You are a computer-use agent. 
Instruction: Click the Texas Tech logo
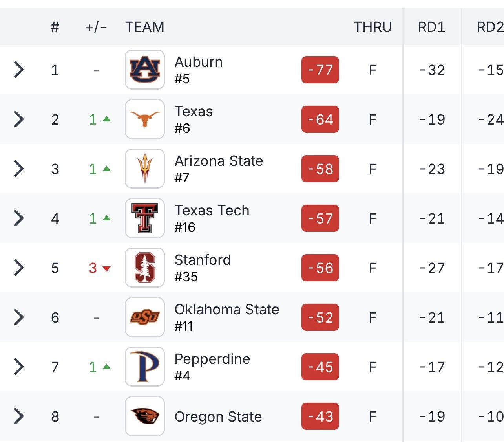point(144,218)
